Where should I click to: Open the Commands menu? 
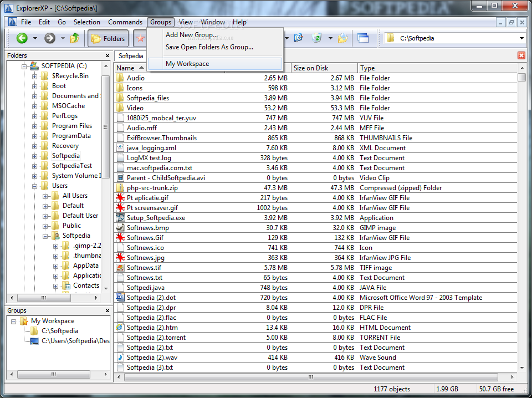click(125, 22)
